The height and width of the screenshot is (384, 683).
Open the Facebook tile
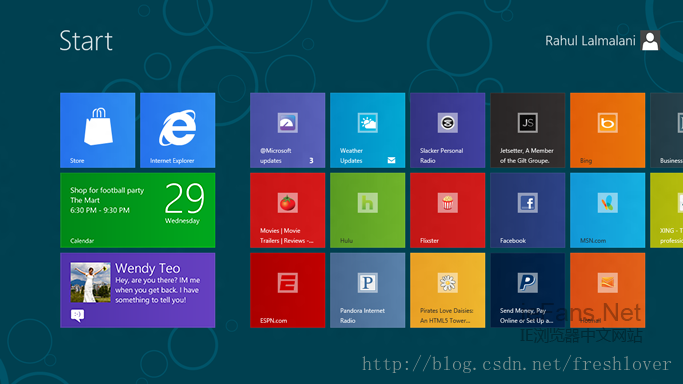tap(527, 210)
